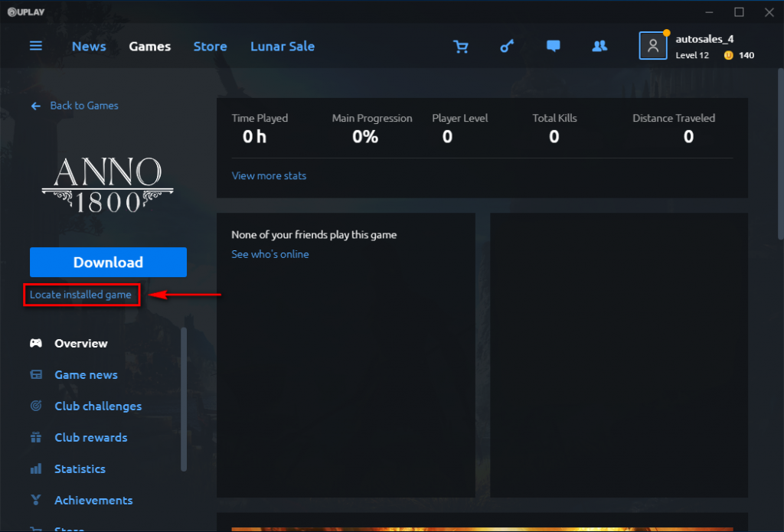The image size is (784, 532).
Task: Switch to the News tab
Action: click(x=89, y=47)
